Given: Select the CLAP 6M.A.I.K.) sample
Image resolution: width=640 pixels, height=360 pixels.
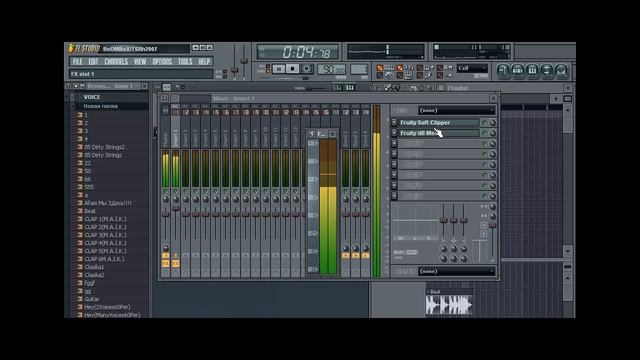Looking at the screenshot, I should click(x=104, y=259).
